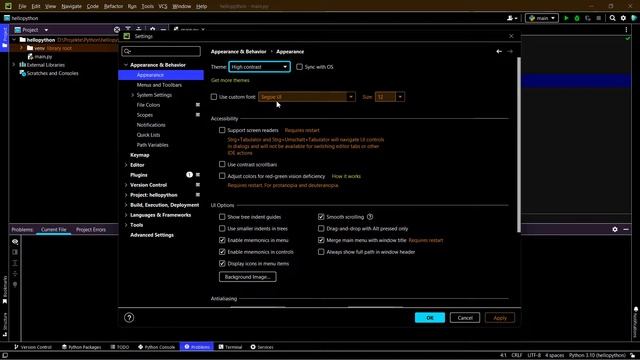Open the Refactor menu
This screenshot has width=640, height=360.
click(113, 6)
